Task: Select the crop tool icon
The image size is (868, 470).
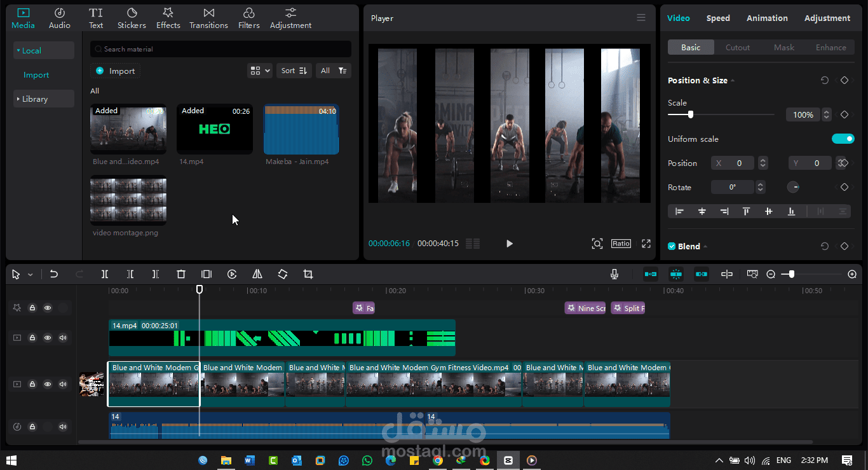Action: 308,274
